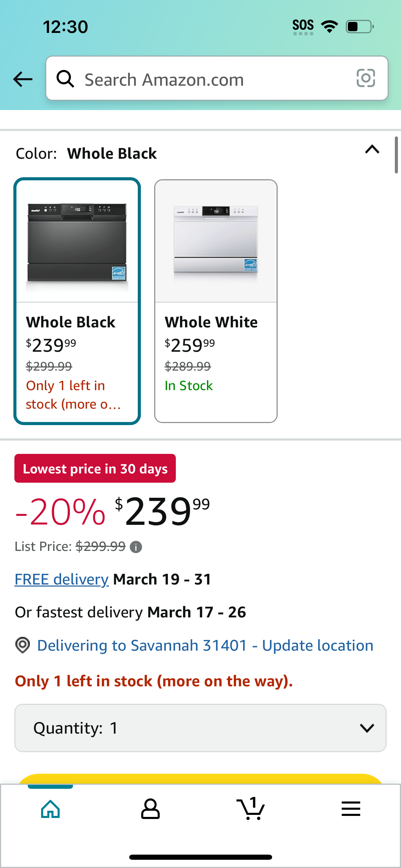Open the account profile tab
This screenshot has height=868, width=401.
tap(150, 809)
